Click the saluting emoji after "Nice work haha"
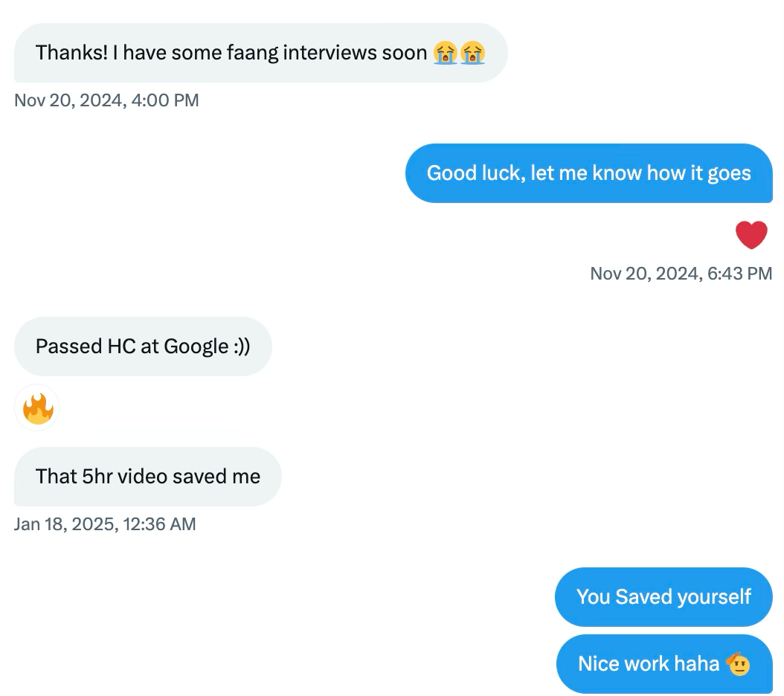This screenshot has height=696, width=784. point(738,663)
